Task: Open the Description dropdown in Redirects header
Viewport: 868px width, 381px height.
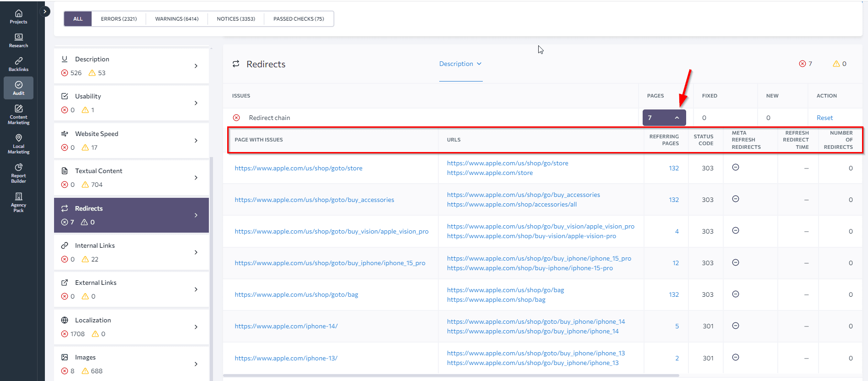Action: 460,64
